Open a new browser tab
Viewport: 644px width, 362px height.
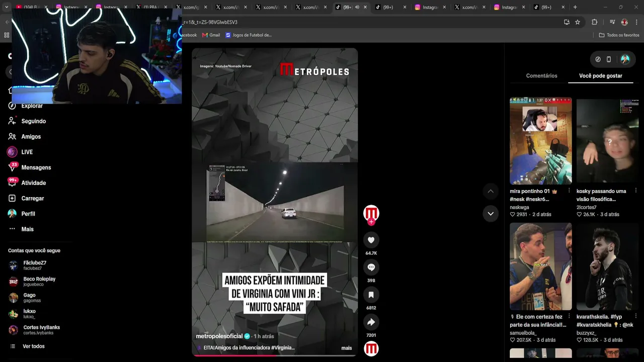[x=575, y=7]
